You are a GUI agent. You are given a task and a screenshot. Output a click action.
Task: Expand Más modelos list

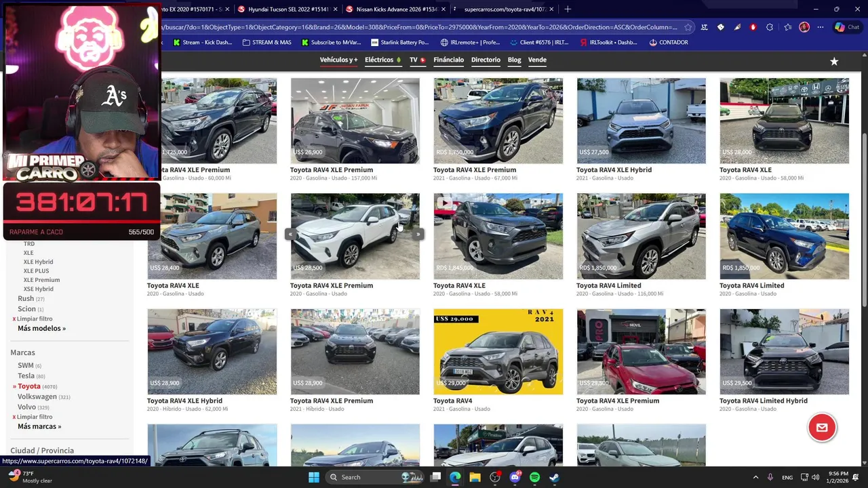[41, 328]
